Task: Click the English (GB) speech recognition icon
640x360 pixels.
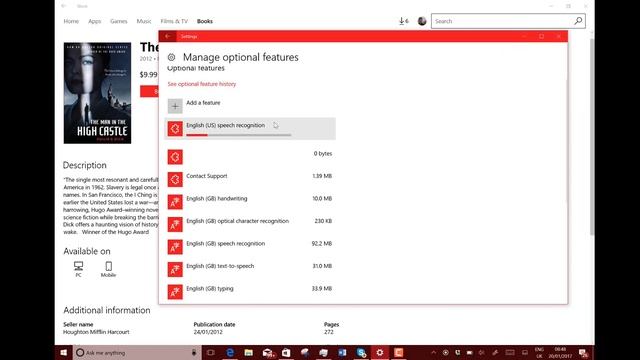Action: point(175,247)
